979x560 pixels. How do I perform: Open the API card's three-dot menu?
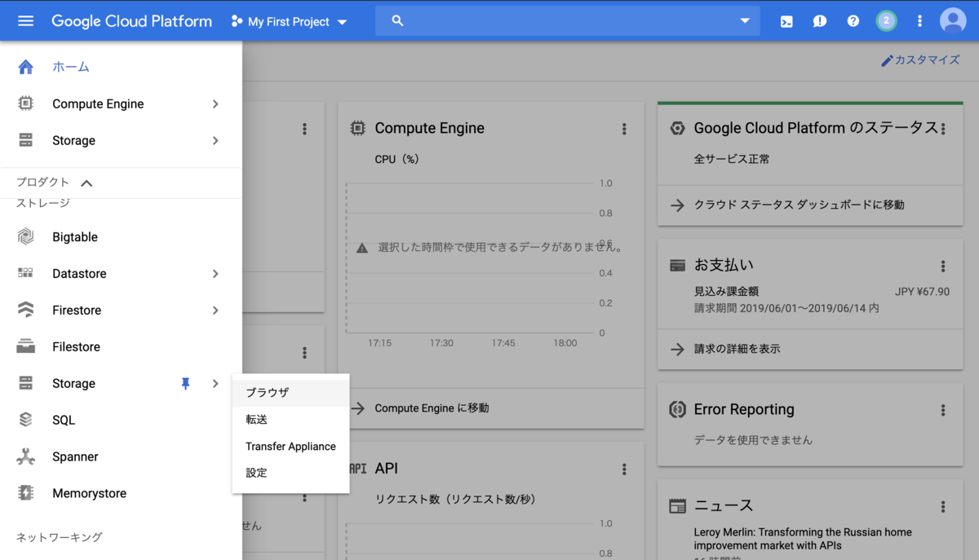click(624, 470)
